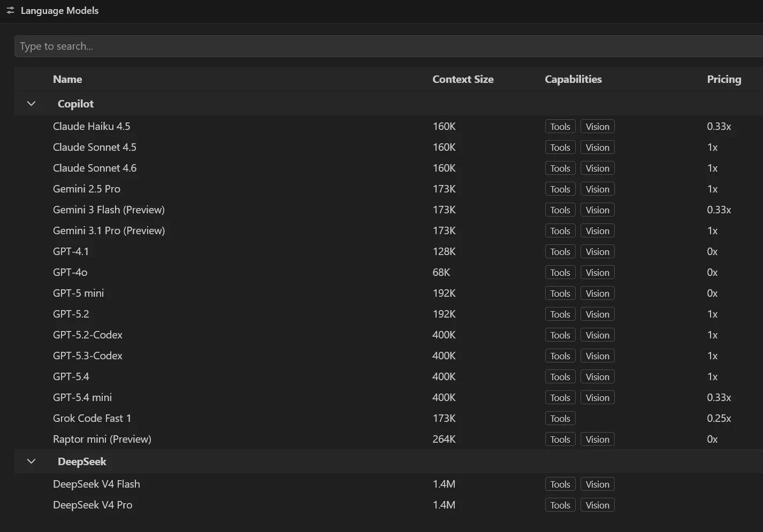
Task: Collapse the Copilot group chevron
Action: click(31, 104)
